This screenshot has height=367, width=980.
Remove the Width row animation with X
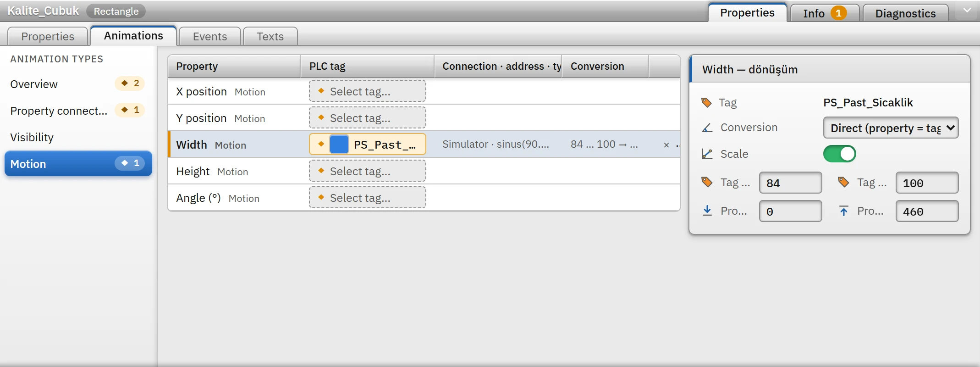(x=666, y=145)
